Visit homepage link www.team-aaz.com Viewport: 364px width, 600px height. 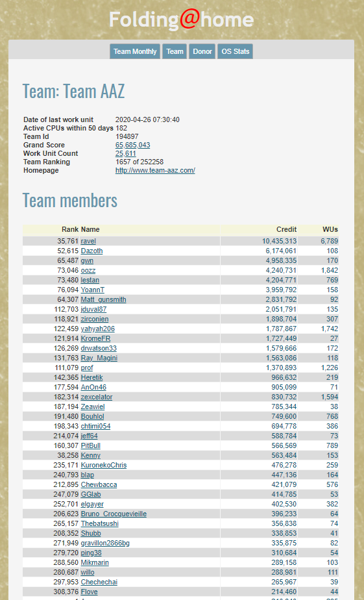pyautogui.click(x=155, y=170)
